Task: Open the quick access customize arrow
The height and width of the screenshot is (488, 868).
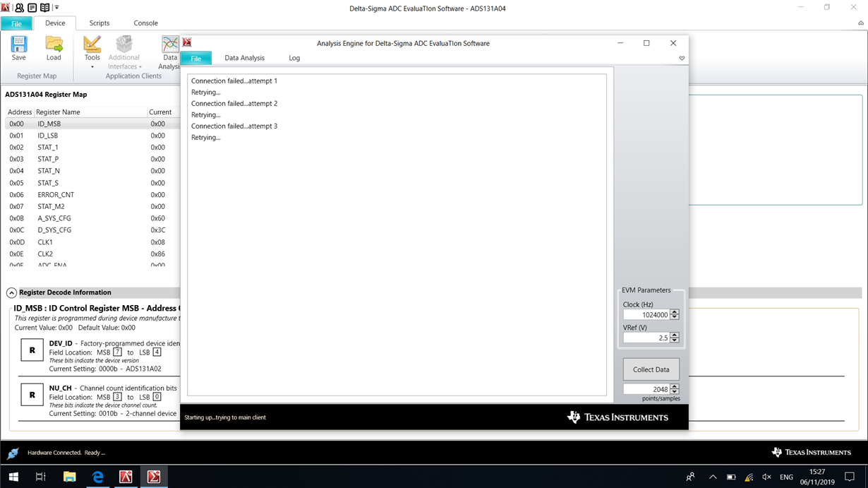Action: (56, 8)
